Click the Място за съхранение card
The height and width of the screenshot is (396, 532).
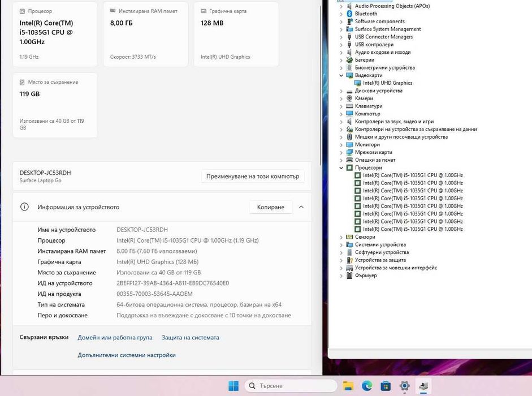(55, 105)
